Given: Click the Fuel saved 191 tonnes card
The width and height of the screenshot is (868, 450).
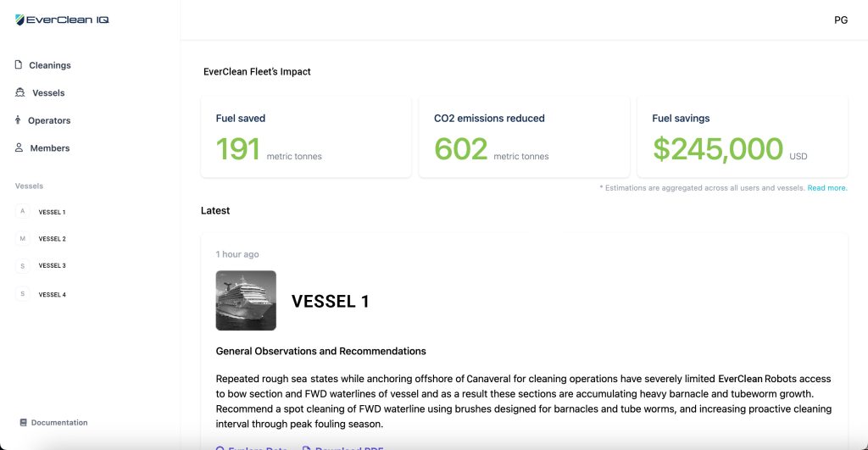Looking at the screenshot, I should pos(306,137).
